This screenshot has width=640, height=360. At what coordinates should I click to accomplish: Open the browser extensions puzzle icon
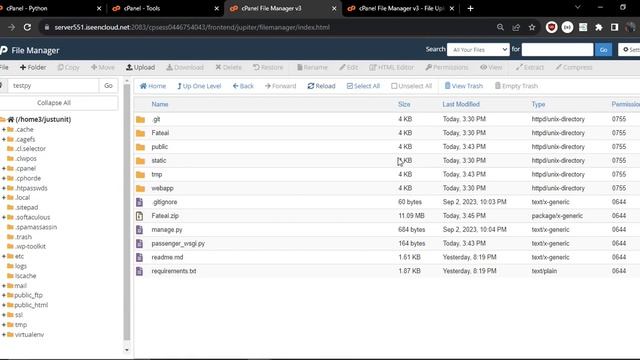coord(599,27)
